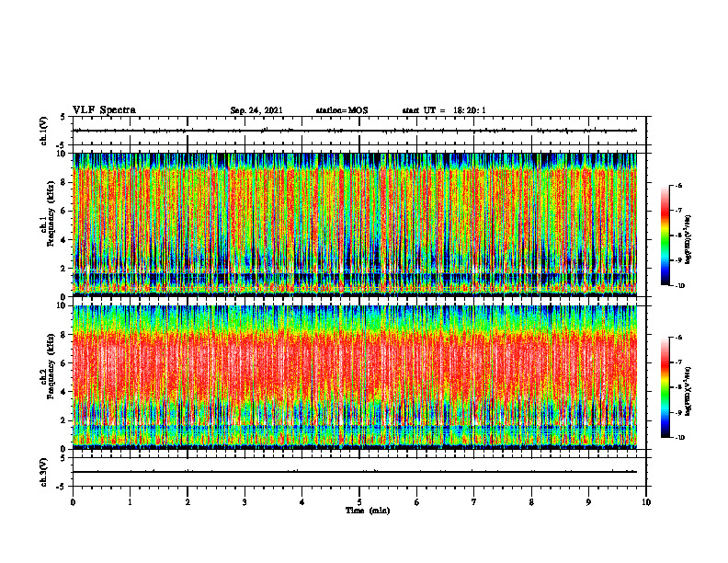This screenshot has width=728, height=563.
Task: Click the time axis tick label "1"
Action: click(130, 502)
